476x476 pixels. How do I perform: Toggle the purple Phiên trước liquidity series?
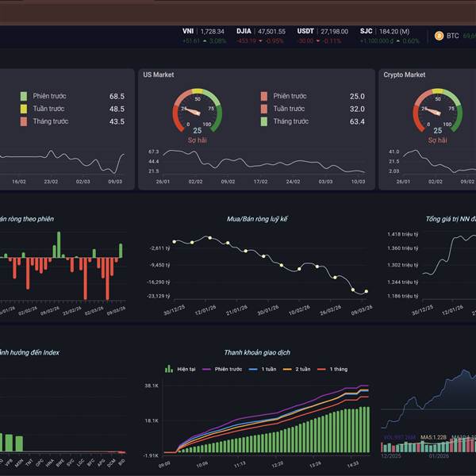pyautogui.click(x=222, y=369)
